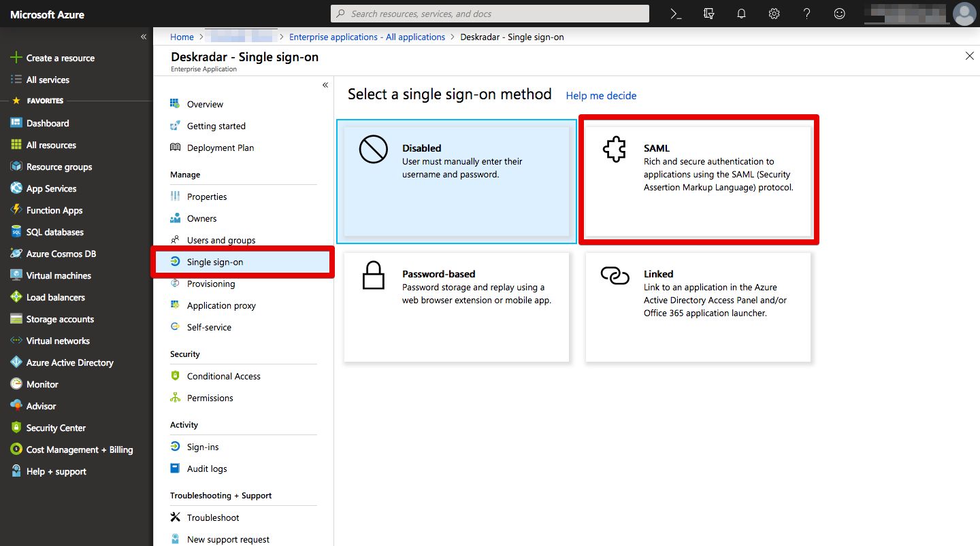Viewport: 980px width, 546px height.
Task: Send feedback using the smiley icon
Action: tap(839, 14)
